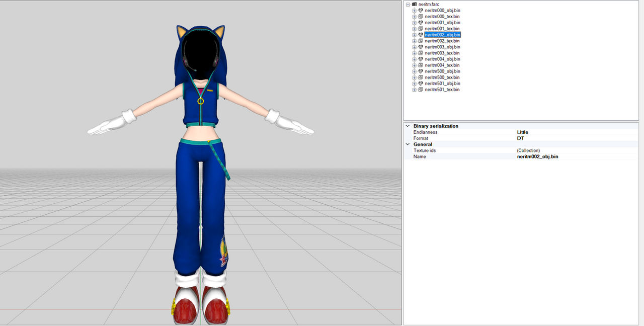Expand neritm003_obj.bin node
The image size is (644, 326).
tap(415, 47)
